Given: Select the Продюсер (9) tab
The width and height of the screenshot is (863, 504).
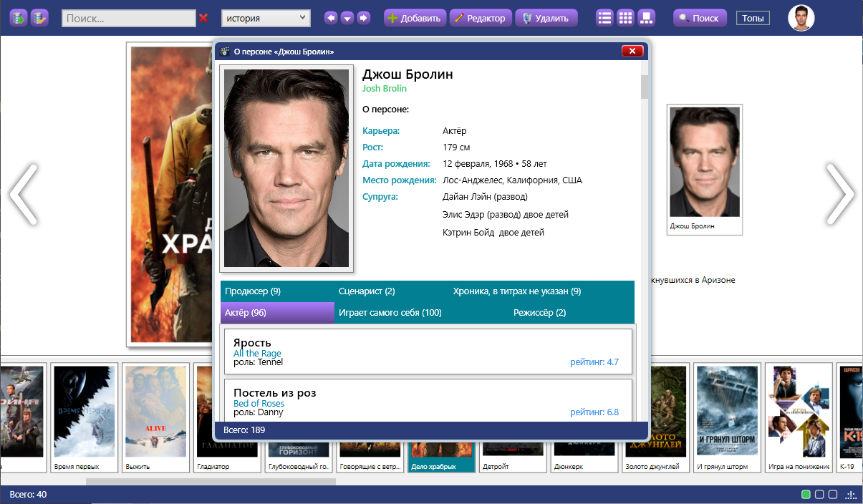Looking at the screenshot, I should (253, 291).
